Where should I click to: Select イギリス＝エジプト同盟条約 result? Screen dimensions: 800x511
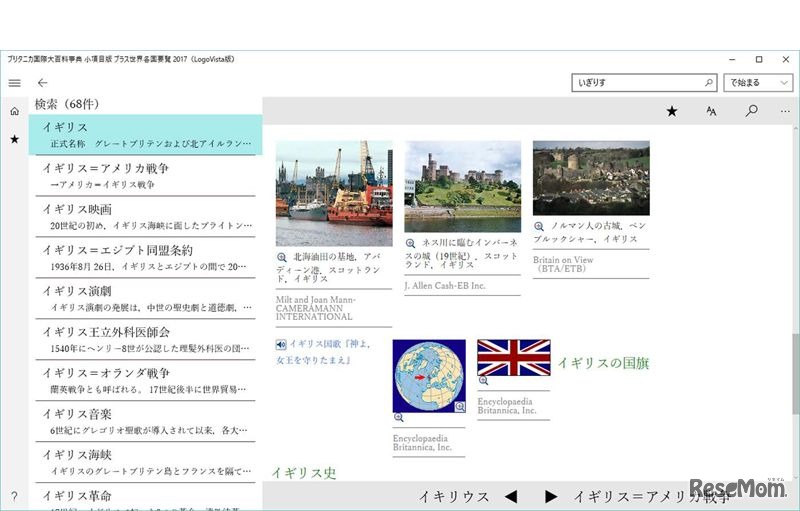tap(145, 258)
